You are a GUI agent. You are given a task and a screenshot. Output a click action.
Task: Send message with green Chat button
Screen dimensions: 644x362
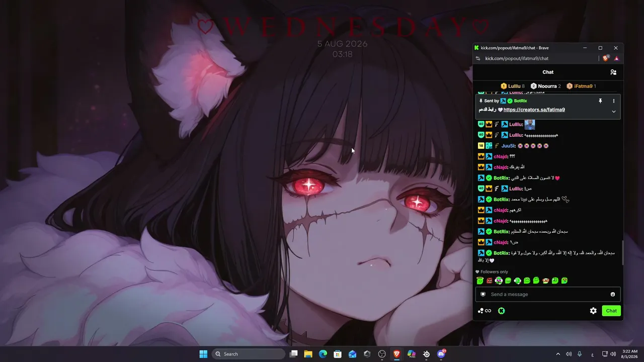tap(611, 311)
